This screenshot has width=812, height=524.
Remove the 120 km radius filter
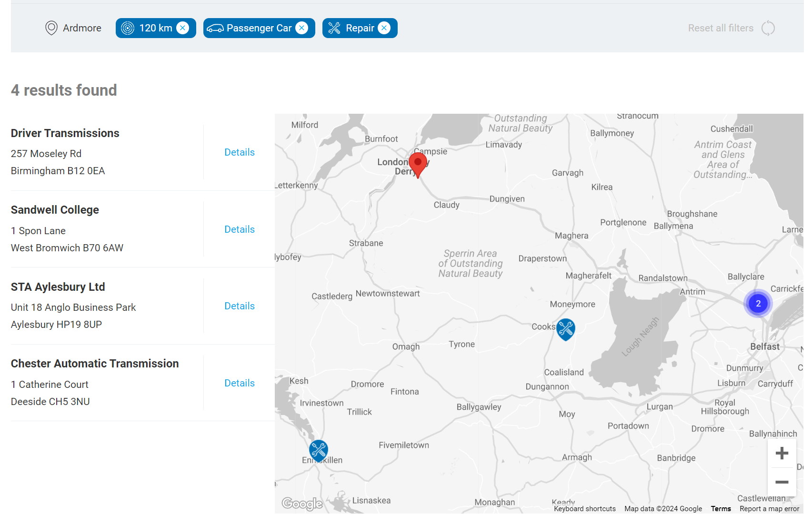click(183, 28)
